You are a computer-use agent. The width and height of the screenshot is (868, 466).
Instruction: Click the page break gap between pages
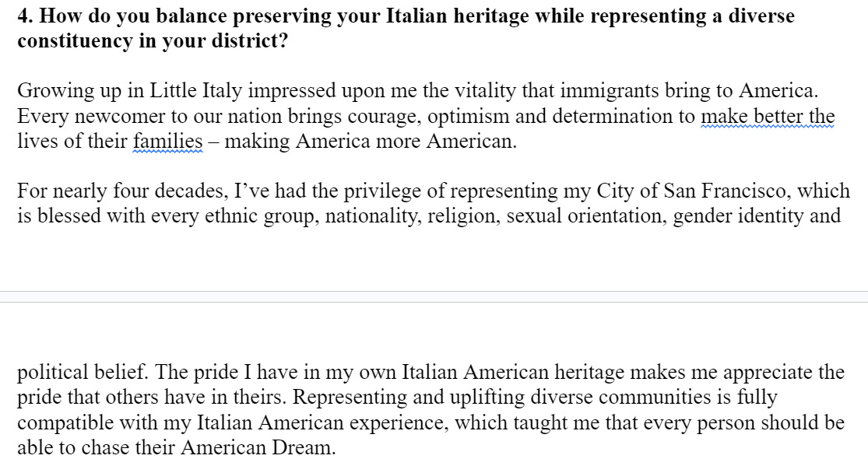pos(434,296)
